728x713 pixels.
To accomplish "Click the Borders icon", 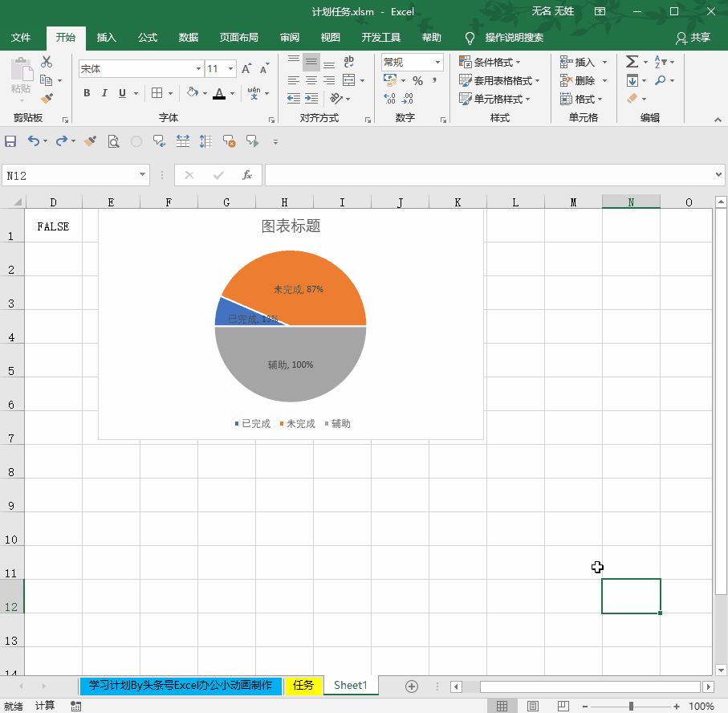I will click(157, 93).
